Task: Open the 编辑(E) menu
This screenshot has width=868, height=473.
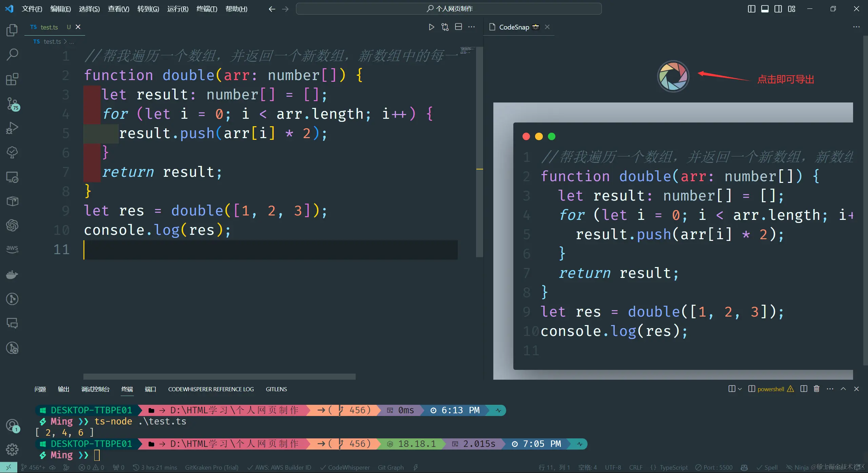Action: [60, 9]
